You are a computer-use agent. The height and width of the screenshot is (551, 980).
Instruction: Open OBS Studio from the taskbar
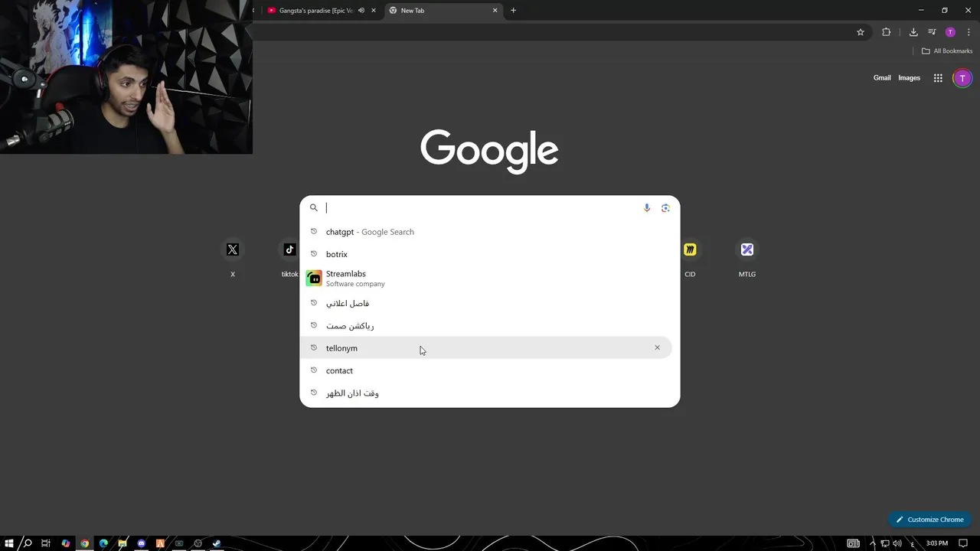coord(198,543)
